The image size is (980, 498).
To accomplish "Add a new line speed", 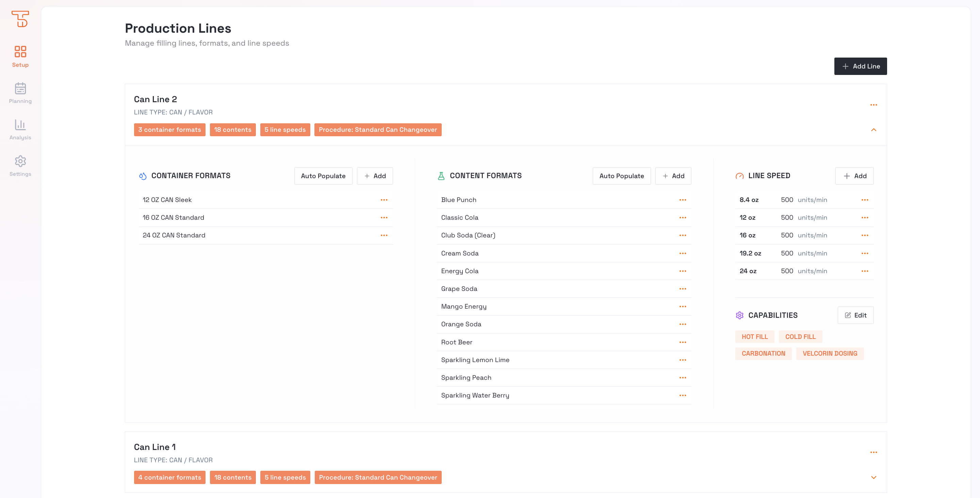I will 854,176.
